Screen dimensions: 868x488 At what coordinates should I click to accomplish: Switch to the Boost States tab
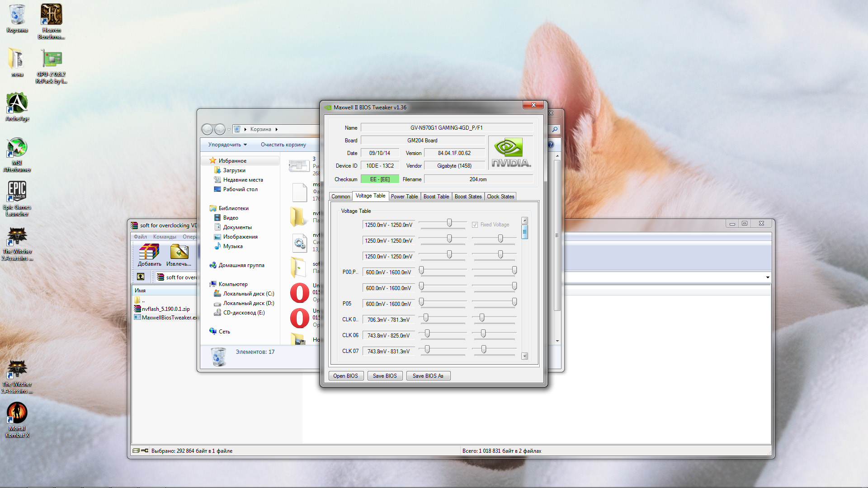tap(468, 197)
